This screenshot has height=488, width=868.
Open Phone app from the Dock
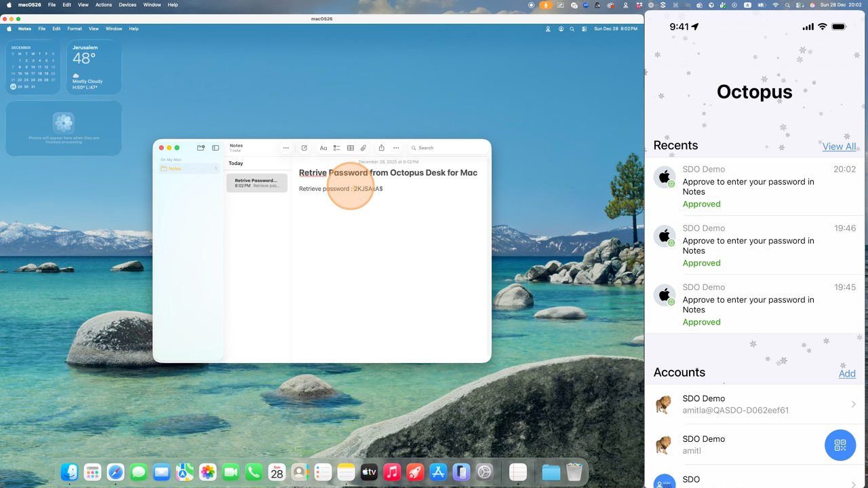tap(254, 472)
